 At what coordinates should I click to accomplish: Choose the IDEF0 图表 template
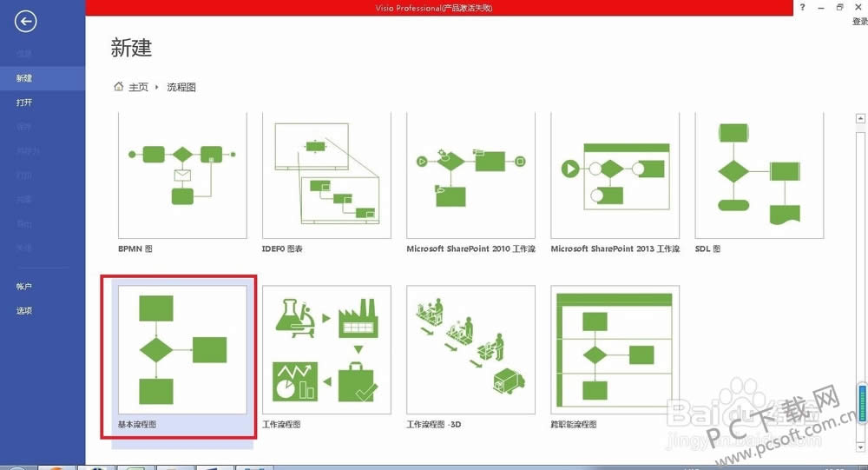tap(326, 175)
